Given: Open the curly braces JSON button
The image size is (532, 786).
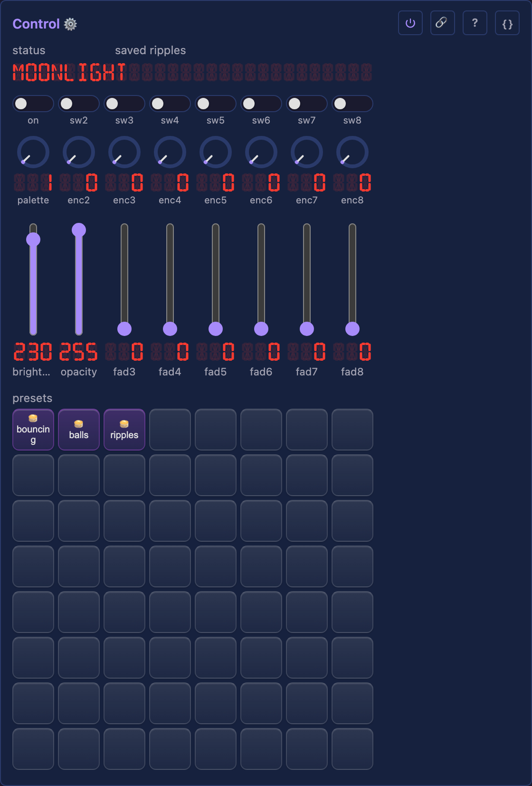Looking at the screenshot, I should coord(507,23).
